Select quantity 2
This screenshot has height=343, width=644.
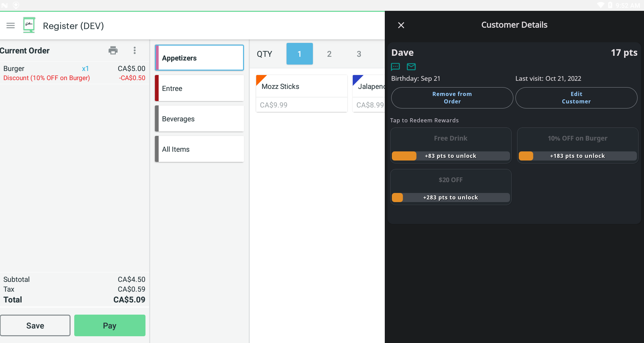tap(329, 54)
